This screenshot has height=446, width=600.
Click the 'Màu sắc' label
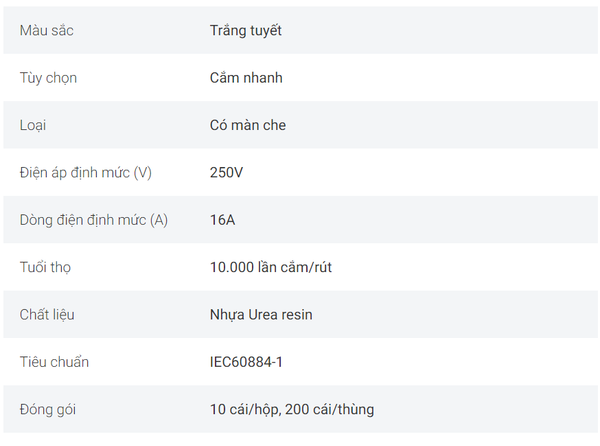coord(46,30)
